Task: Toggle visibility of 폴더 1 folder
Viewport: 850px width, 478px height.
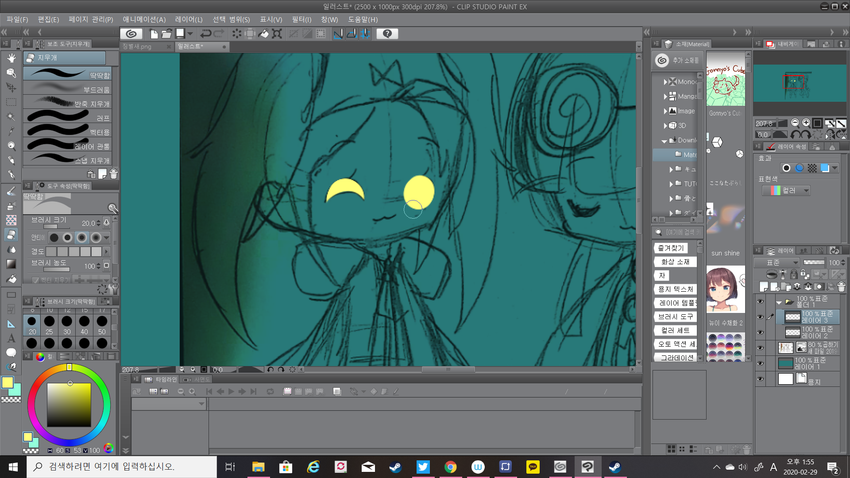Action: [760, 302]
